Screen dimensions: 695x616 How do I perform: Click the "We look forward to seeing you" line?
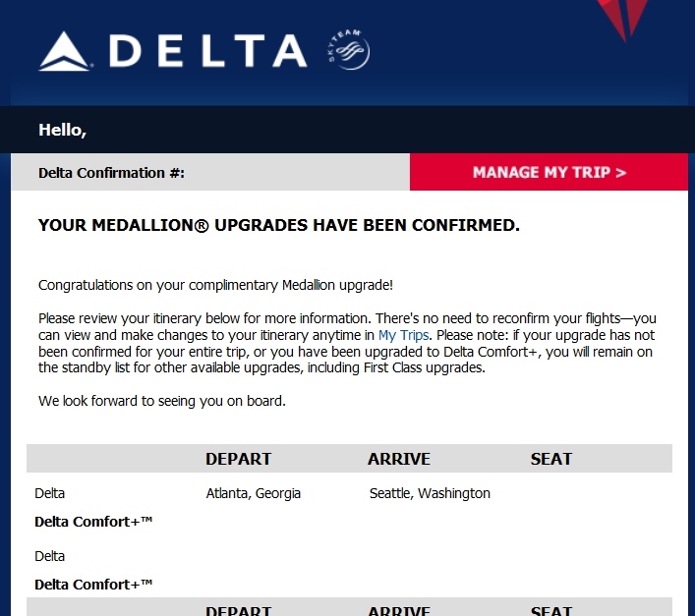161,401
